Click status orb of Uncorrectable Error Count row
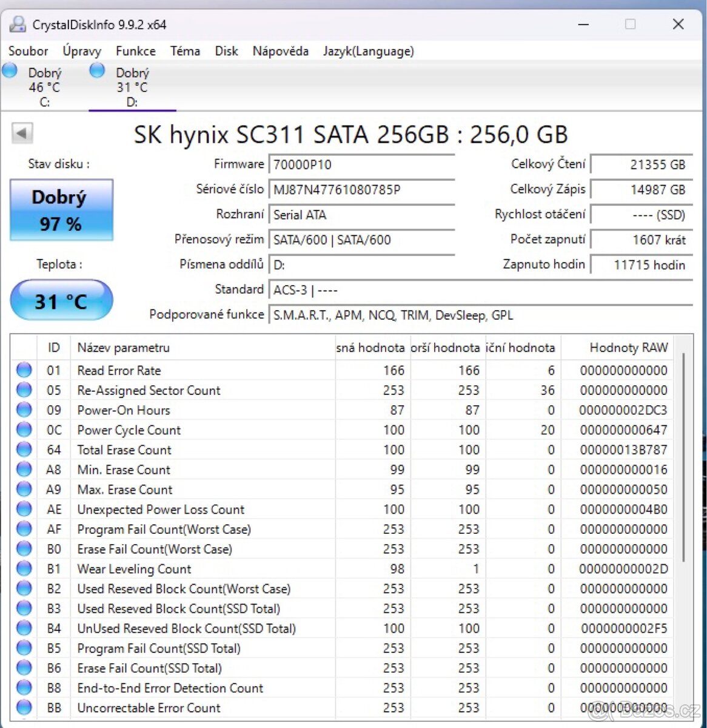Image resolution: width=707 pixels, height=728 pixels. pos(24,707)
